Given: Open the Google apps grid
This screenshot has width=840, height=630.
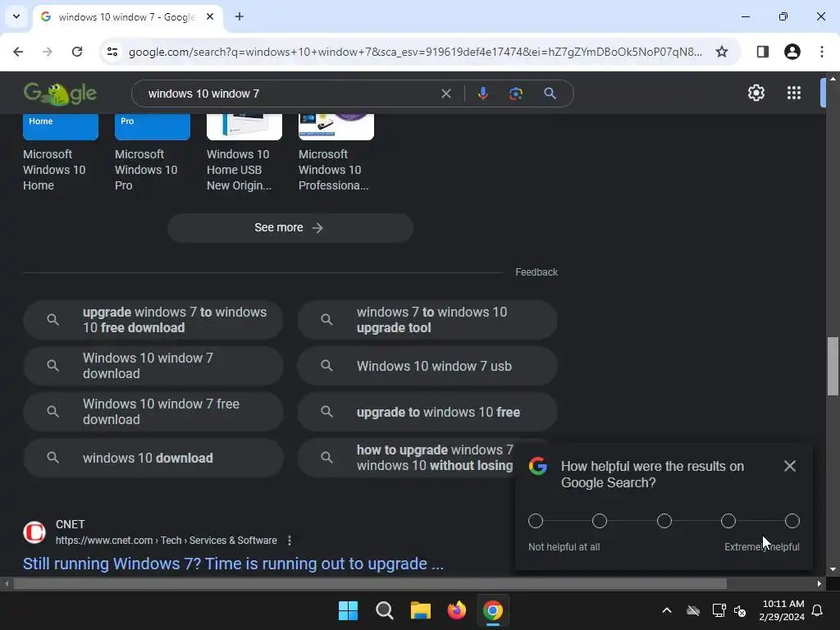Looking at the screenshot, I should click(x=794, y=94).
